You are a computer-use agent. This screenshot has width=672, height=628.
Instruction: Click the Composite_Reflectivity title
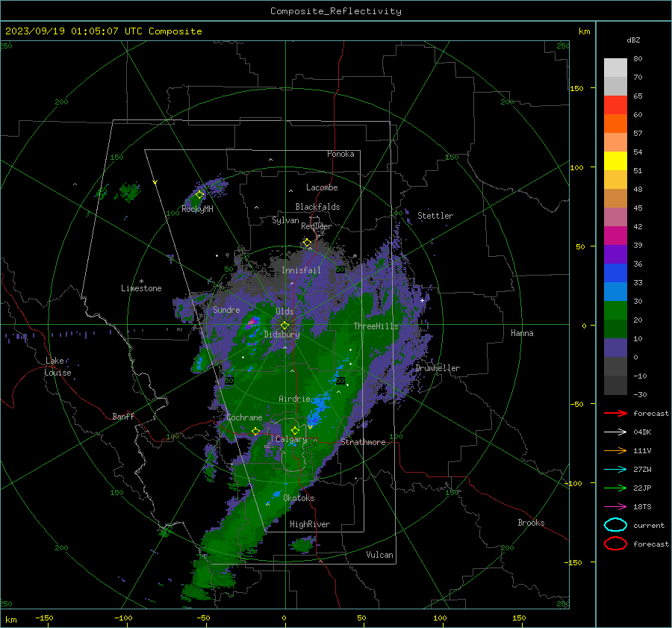point(336,11)
